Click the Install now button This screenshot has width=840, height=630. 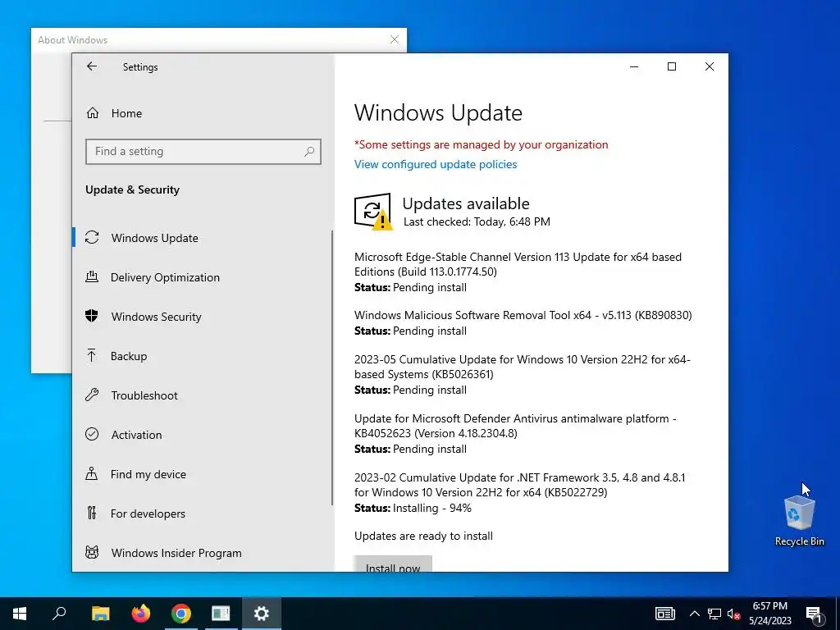click(x=393, y=564)
